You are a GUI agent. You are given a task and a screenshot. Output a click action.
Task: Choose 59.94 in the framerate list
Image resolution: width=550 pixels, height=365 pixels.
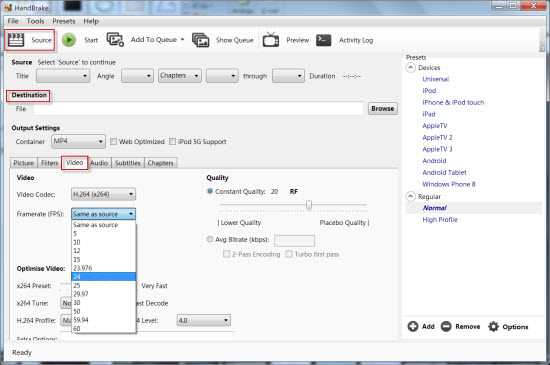pos(103,320)
